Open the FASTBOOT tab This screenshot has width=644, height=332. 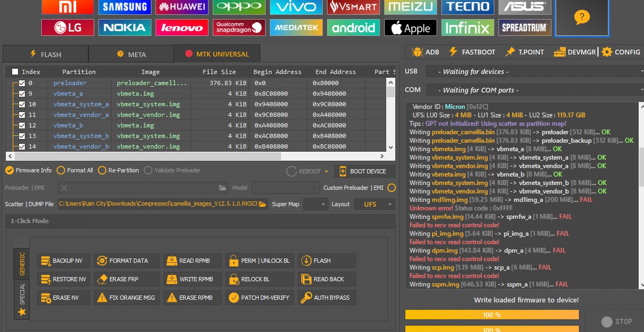472,52
